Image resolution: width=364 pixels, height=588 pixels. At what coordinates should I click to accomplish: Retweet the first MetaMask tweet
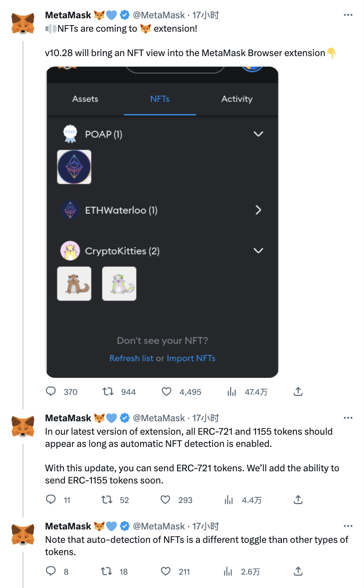pos(108,391)
